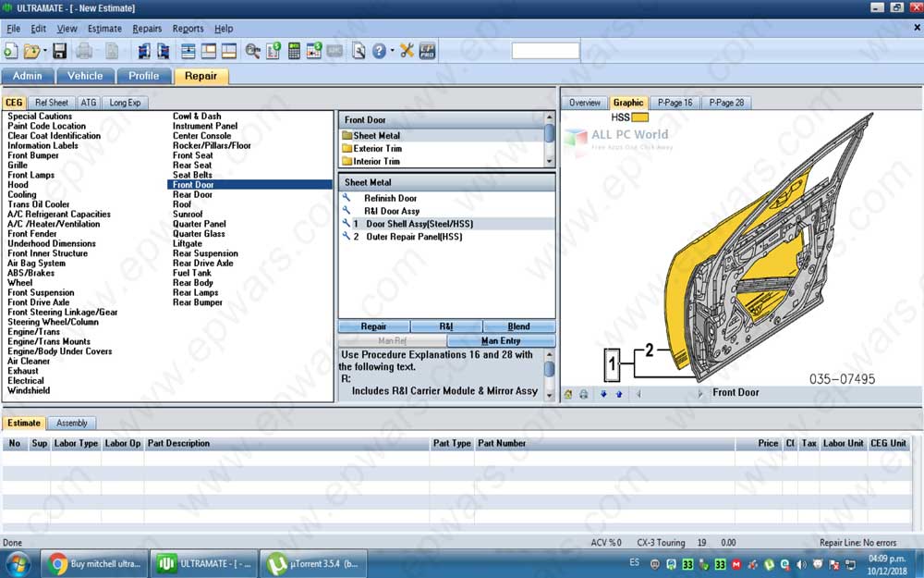Click the third window layout toolbar icon
The image size is (924, 578).
[x=228, y=51]
